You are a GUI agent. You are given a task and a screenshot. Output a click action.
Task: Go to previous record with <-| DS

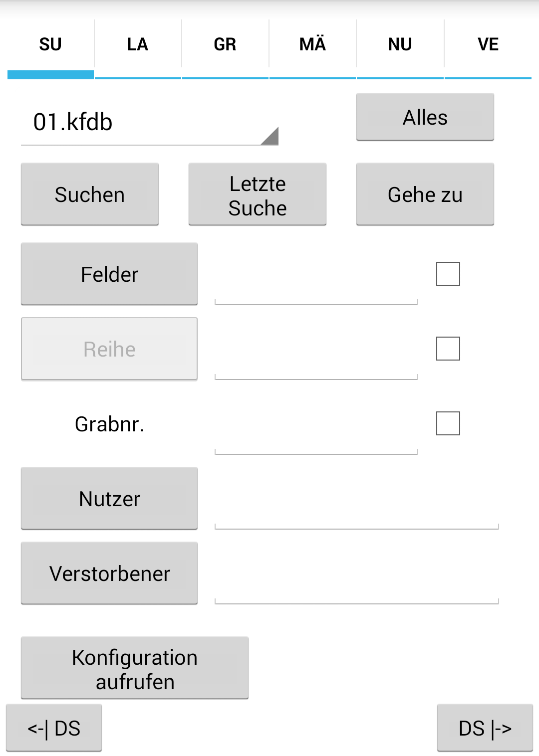[54, 728]
